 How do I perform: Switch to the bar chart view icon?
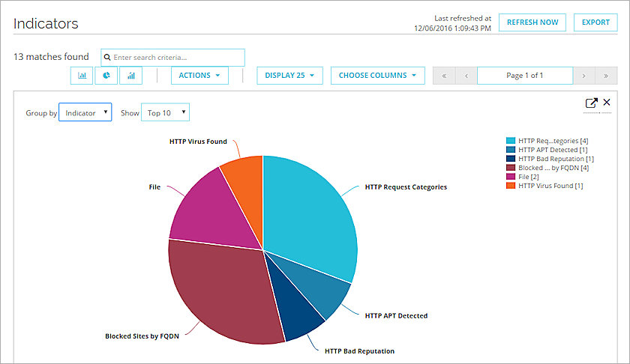pyautogui.click(x=82, y=76)
